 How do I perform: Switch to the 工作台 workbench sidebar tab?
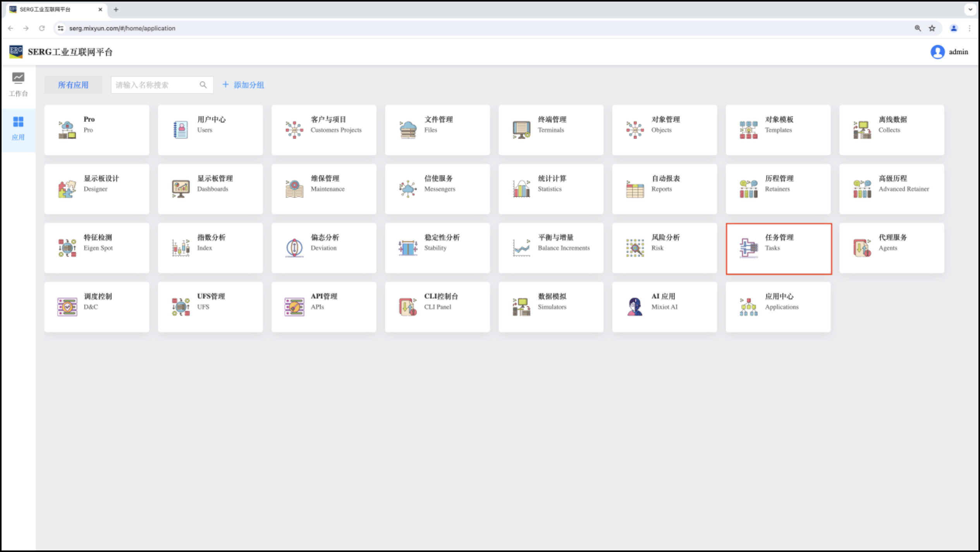pyautogui.click(x=18, y=85)
